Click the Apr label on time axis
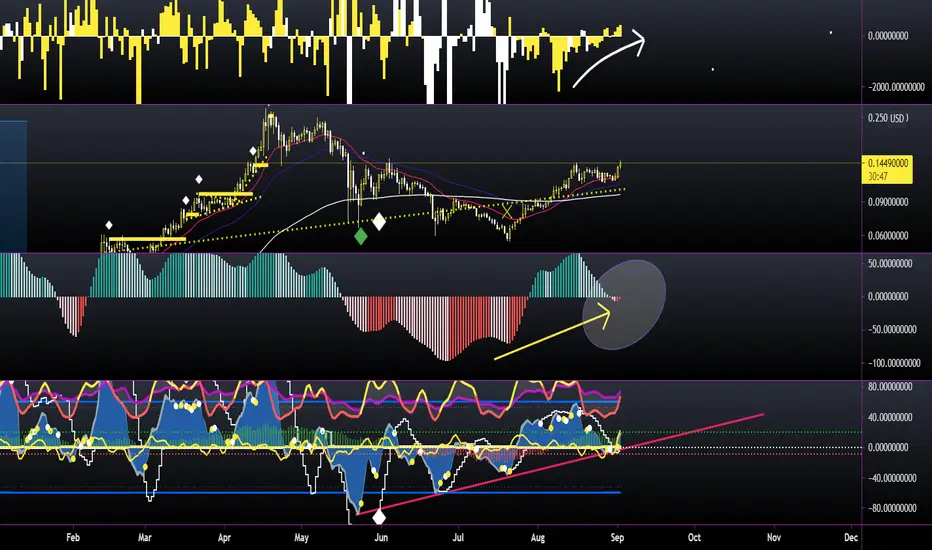Image resolution: width=932 pixels, height=550 pixels. click(224, 538)
